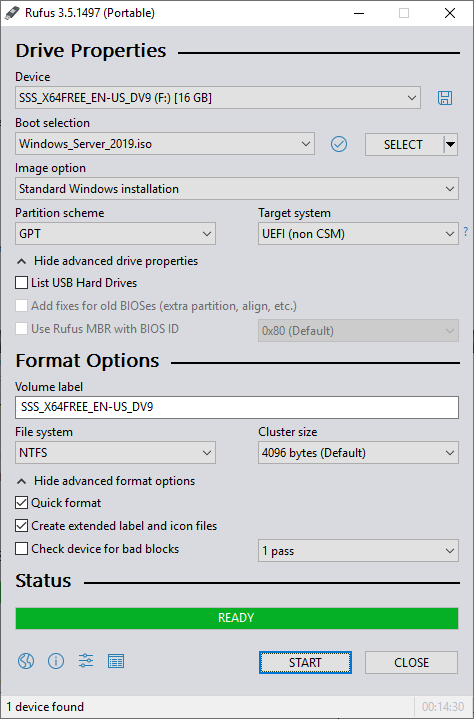Screen dimensions: 474x719
Task: Click the START button
Action: pos(305,663)
